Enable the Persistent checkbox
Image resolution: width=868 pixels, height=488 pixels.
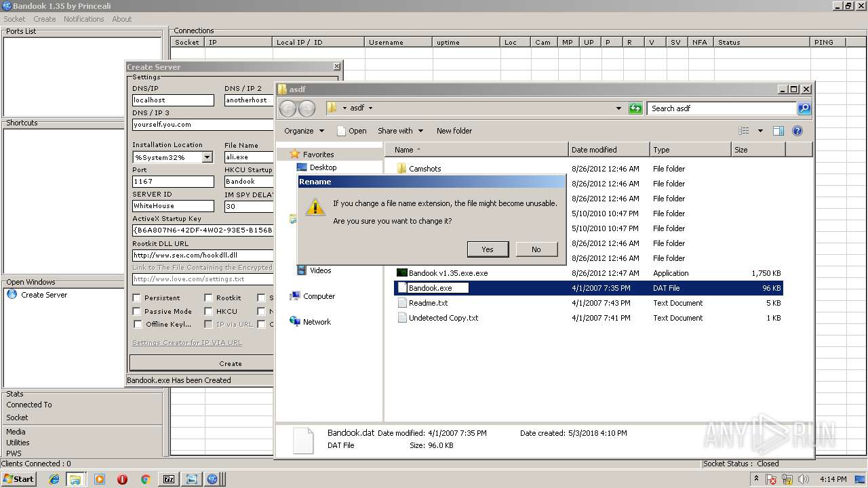(x=137, y=298)
